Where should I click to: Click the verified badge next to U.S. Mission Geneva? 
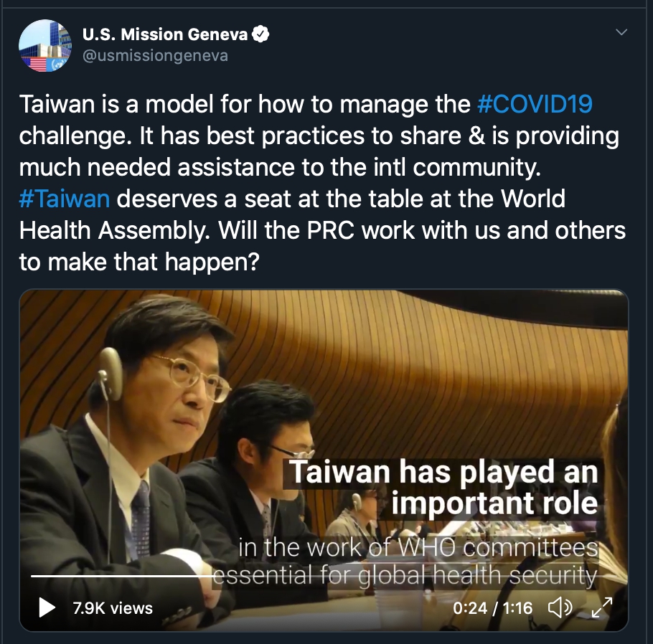click(260, 34)
